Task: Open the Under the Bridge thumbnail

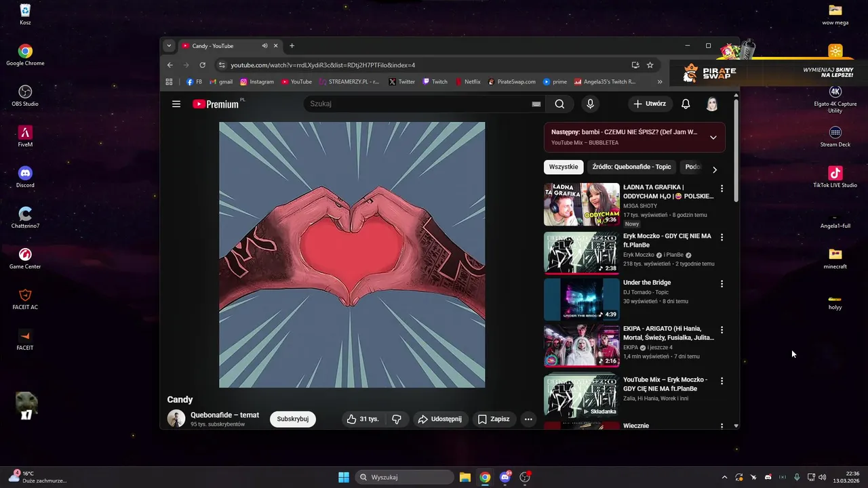Action: [x=581, y=299]
